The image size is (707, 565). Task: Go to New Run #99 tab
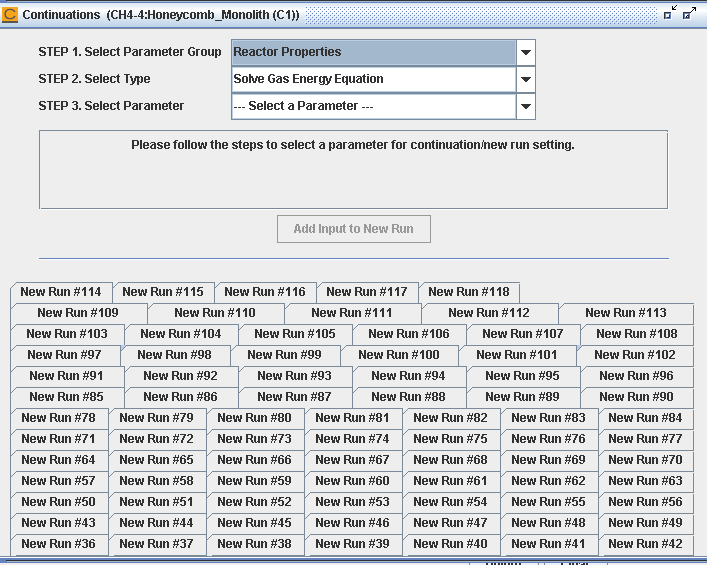pos(285,355)
